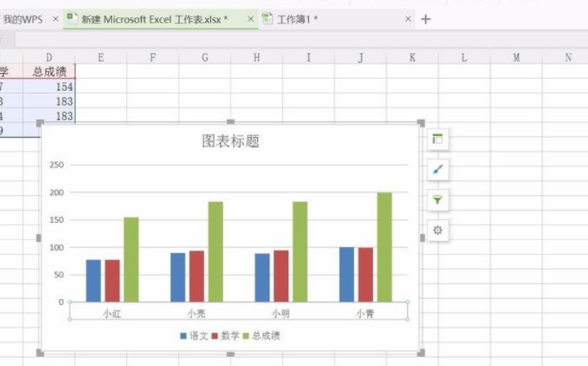Close 新建 Microsoft Excel 工作表.xlsx tab
Screen dimensions: 588x366
250,19
